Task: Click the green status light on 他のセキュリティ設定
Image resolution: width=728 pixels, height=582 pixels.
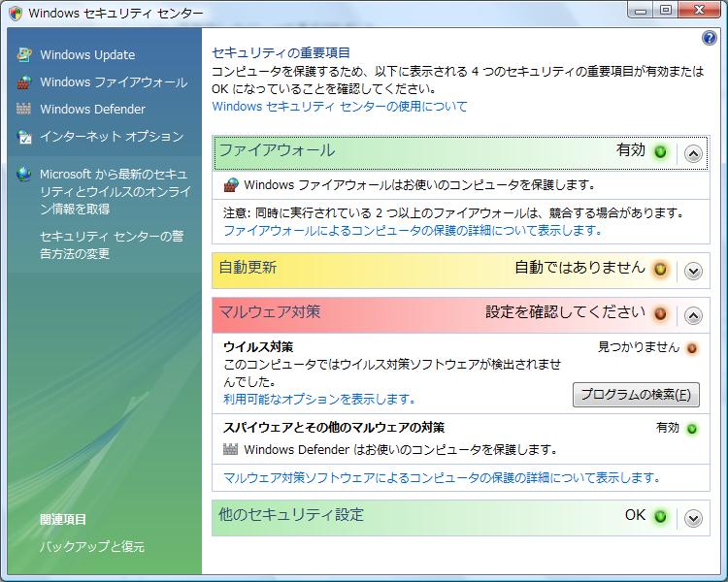Action: (660, 516)
